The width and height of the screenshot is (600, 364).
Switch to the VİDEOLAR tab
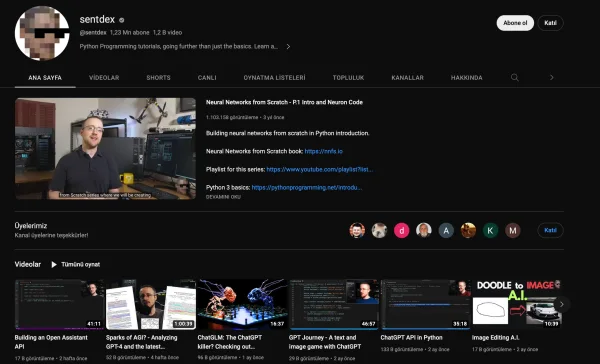[x=104, y=78]
